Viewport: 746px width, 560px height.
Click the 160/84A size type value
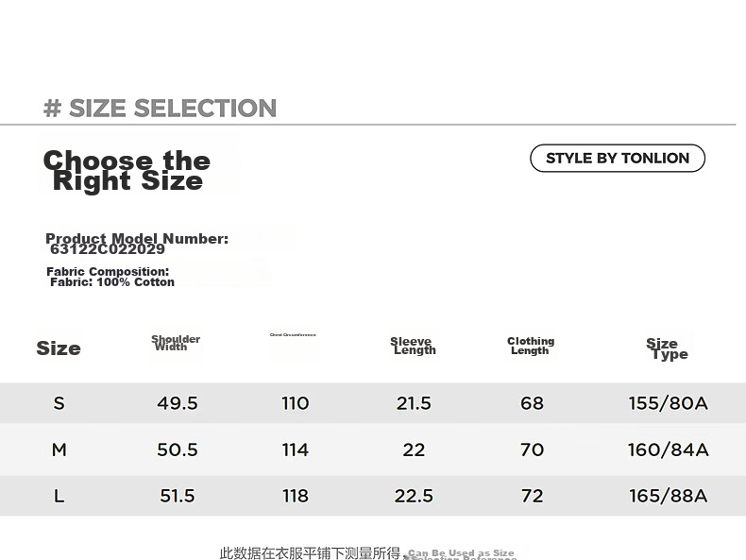[668, 450]
